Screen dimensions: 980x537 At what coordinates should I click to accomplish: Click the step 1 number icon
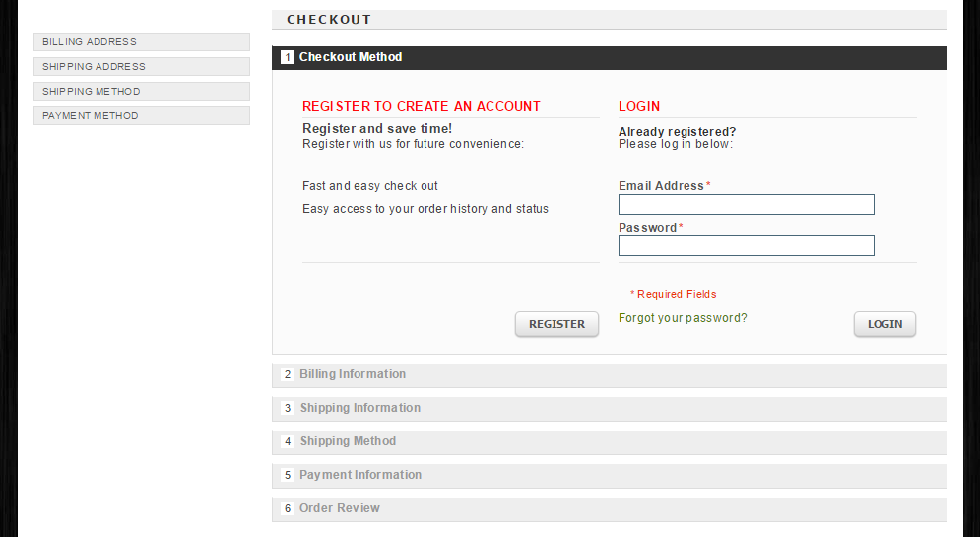tap(288, 58)
